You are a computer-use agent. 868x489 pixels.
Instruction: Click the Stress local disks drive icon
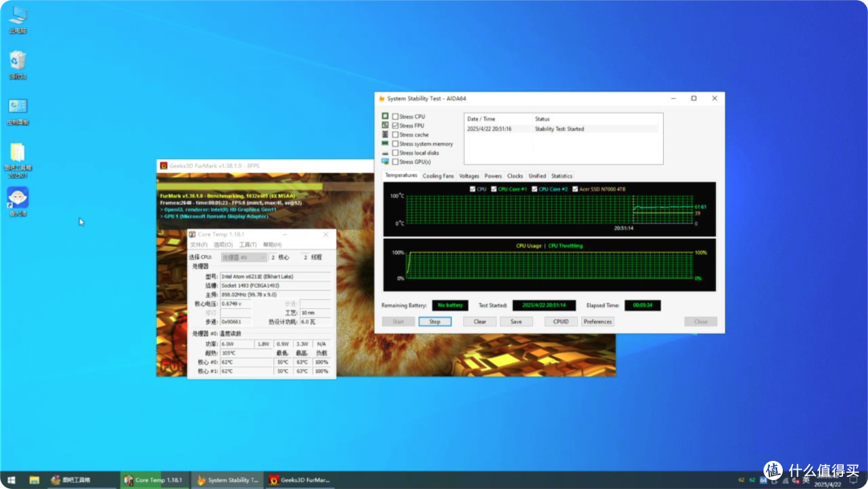385,153
